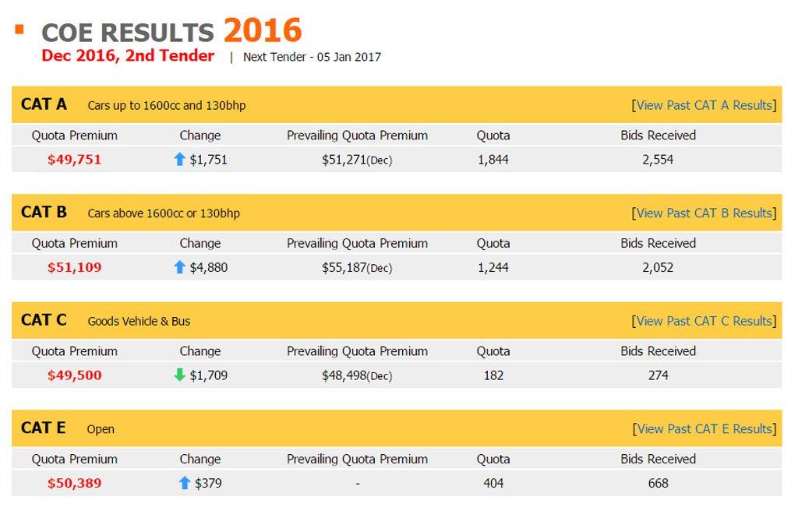798x532 pixels.
Task: Click the CAT E quota premium $50,389
Action: pyautogui.click(x=74, y=483)
